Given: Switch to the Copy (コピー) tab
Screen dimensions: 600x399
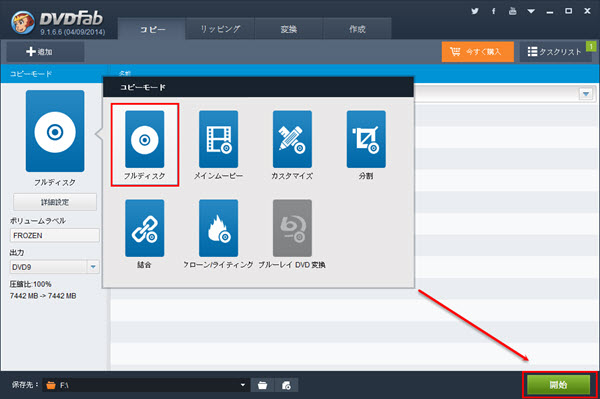Looking at the screenshot, I should 152,29.
